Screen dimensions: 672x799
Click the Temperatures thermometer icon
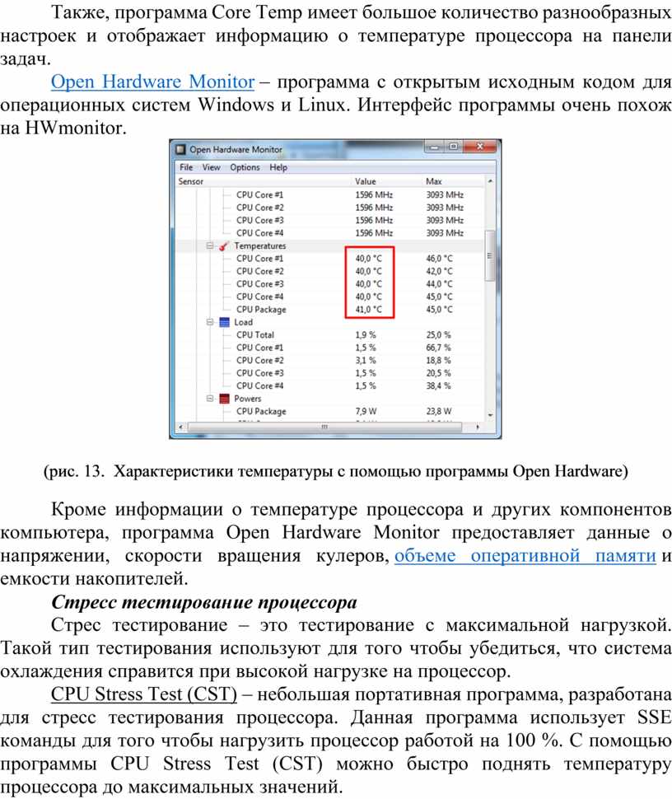tap(224, 246)
